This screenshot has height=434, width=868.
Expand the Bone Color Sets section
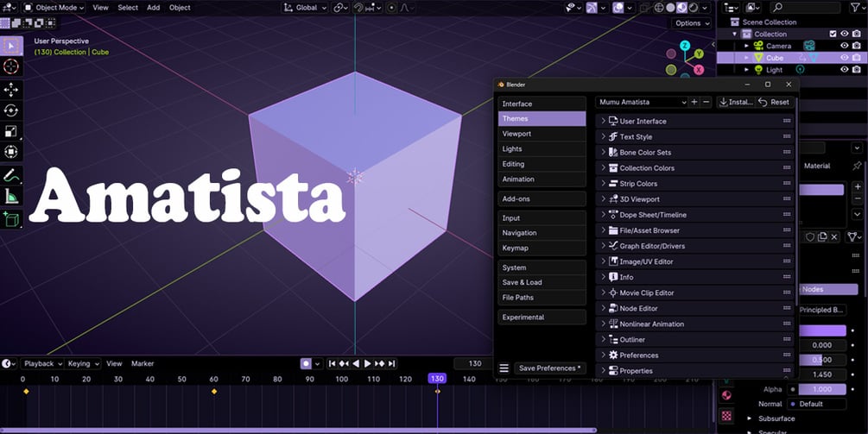[x=694, y=152]
